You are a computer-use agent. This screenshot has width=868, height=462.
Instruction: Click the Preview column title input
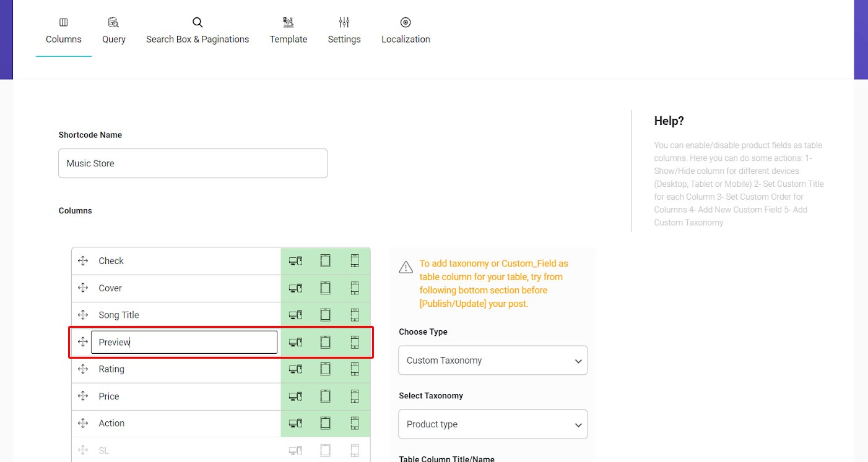[x=184, y=342]
